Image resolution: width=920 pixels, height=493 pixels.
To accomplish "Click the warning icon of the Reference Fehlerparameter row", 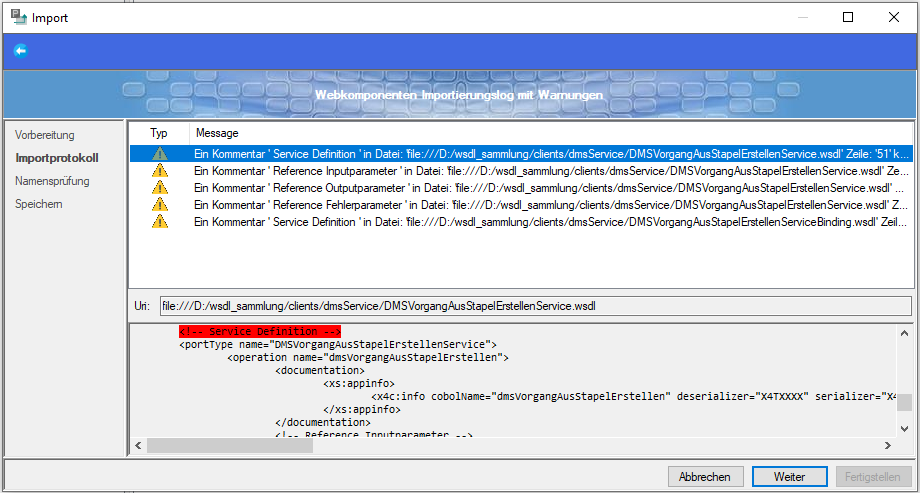I will 159,204.
